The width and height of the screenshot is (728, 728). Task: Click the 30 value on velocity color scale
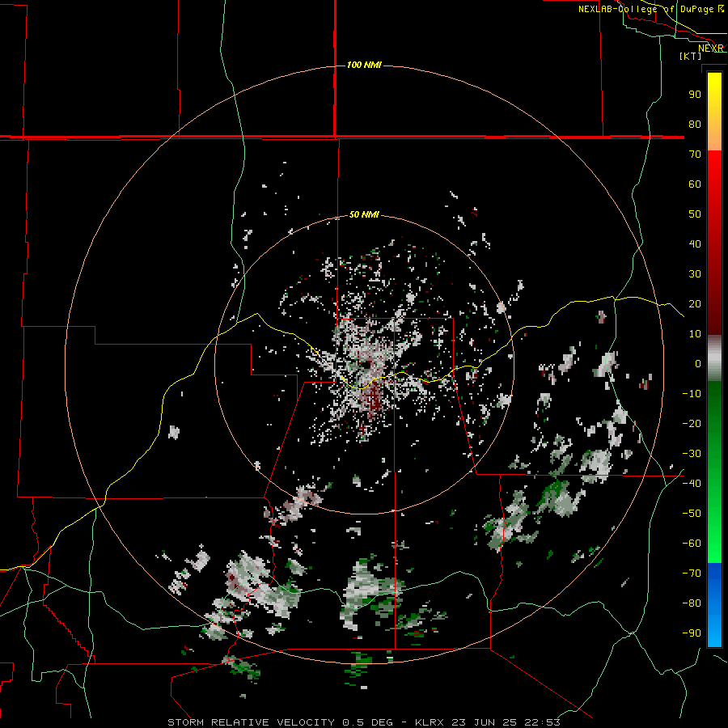695,274
